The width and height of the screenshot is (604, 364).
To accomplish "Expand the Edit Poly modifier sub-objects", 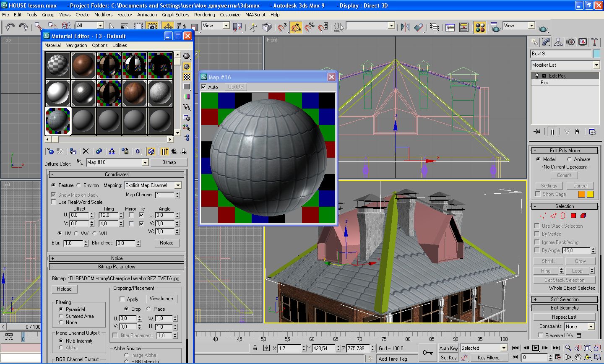I will click(544, 76).
